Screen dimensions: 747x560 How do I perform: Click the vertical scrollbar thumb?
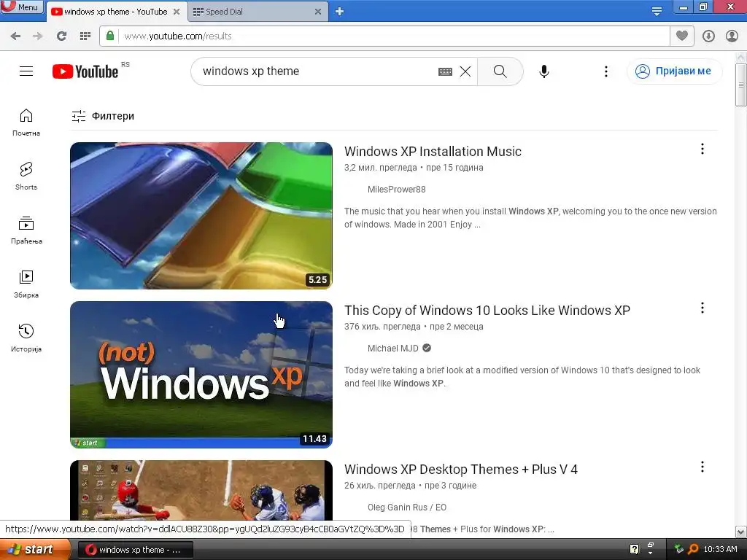tap(741, 85)
